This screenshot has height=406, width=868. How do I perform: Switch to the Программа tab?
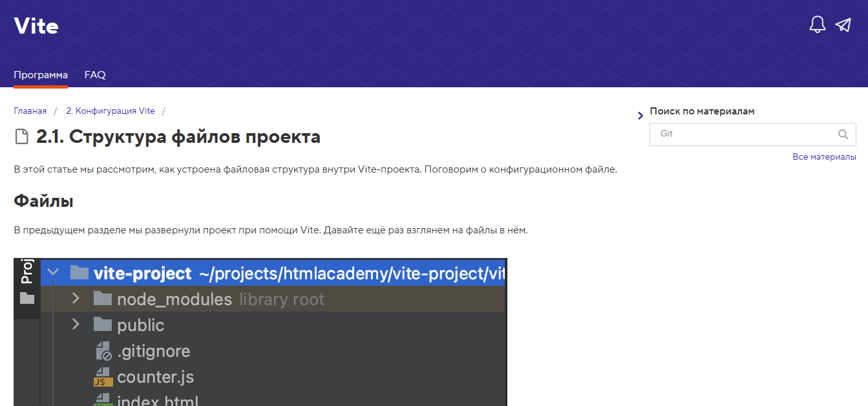click(41, 75)
